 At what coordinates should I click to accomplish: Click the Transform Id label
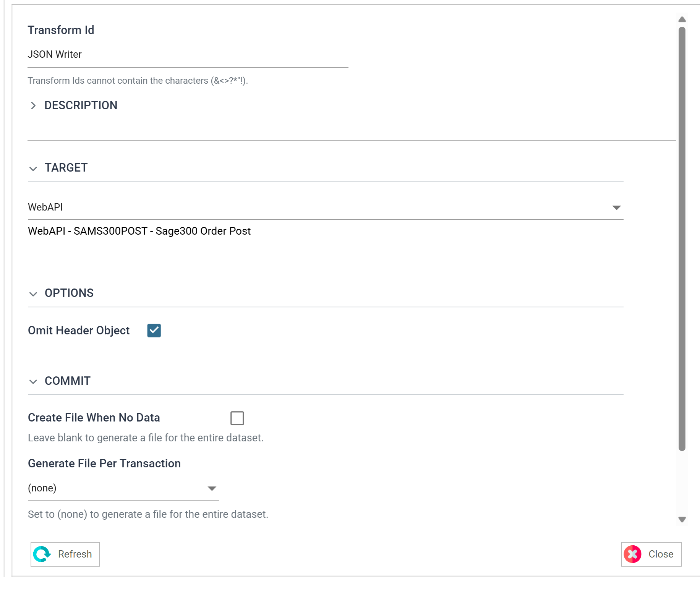tap(61, 30)
